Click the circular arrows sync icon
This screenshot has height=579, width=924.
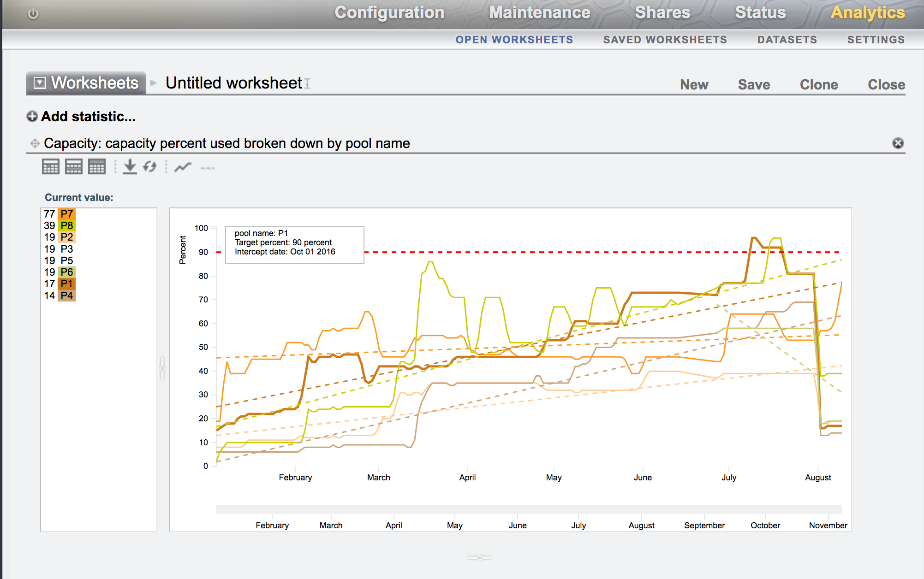coord(149,167)
